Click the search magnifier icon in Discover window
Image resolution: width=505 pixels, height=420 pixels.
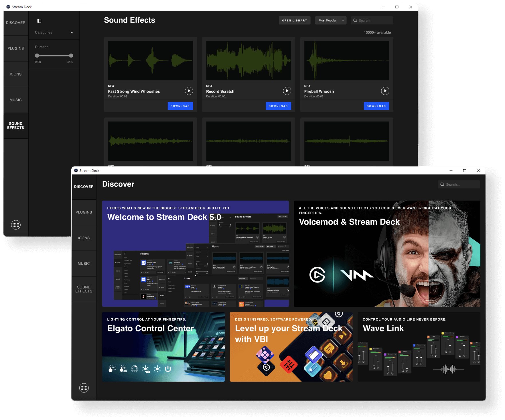[442, 185]
